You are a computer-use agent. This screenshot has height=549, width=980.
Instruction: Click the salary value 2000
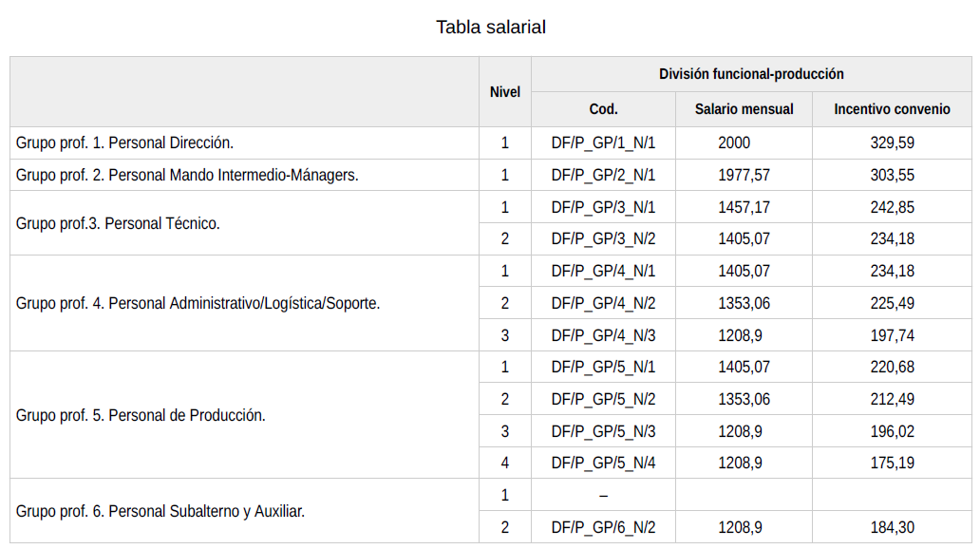tap(734, 143)
